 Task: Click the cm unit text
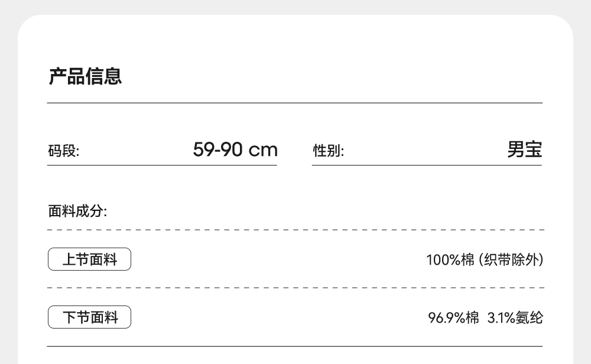(263, 150)
